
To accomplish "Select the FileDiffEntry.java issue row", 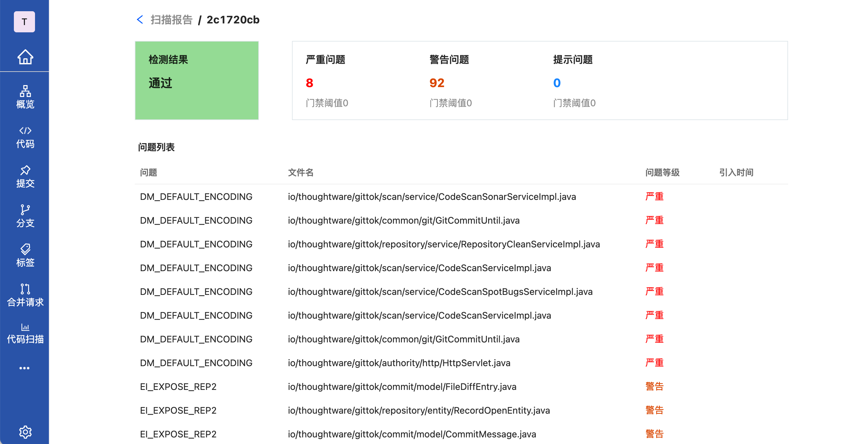I will [402, 386].
